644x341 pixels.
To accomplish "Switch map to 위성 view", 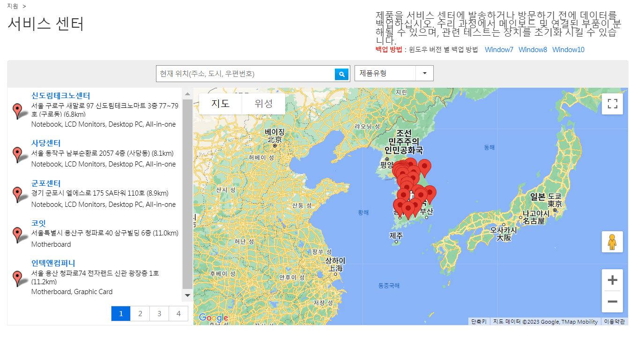I will pyautogui.click(x=264, y=104).
